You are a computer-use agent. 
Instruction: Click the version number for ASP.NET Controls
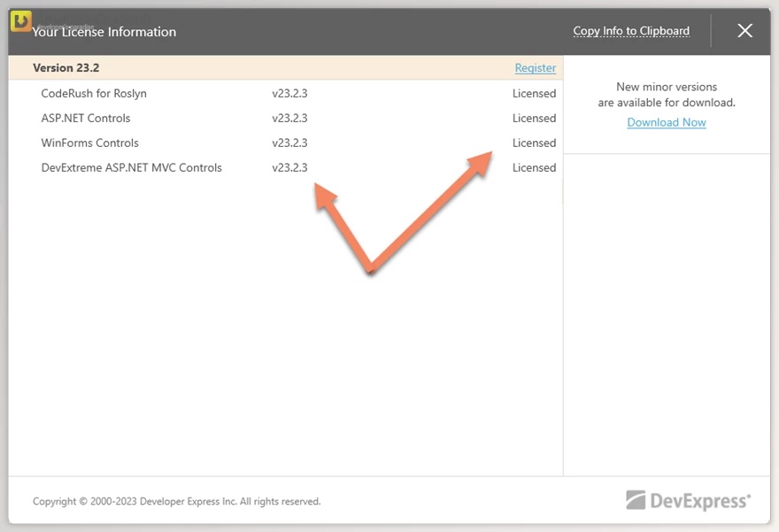click(289, 119)
